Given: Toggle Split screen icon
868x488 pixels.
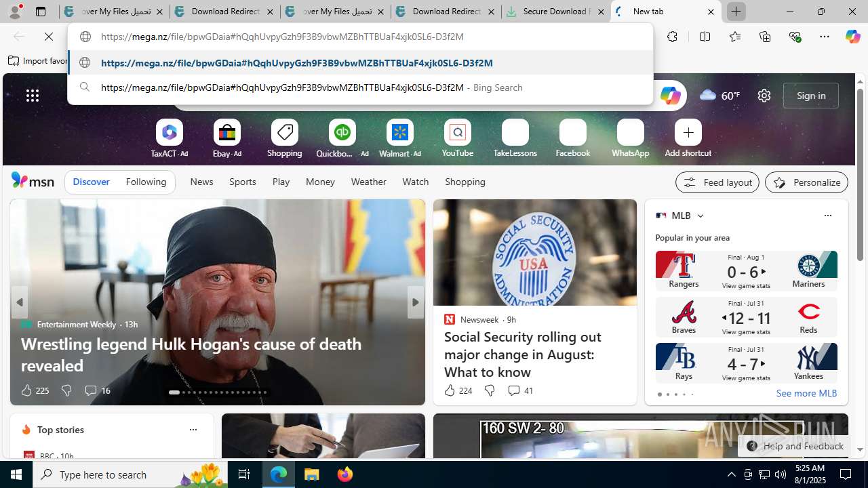Looking at the screenshot, I should [705, 37].
